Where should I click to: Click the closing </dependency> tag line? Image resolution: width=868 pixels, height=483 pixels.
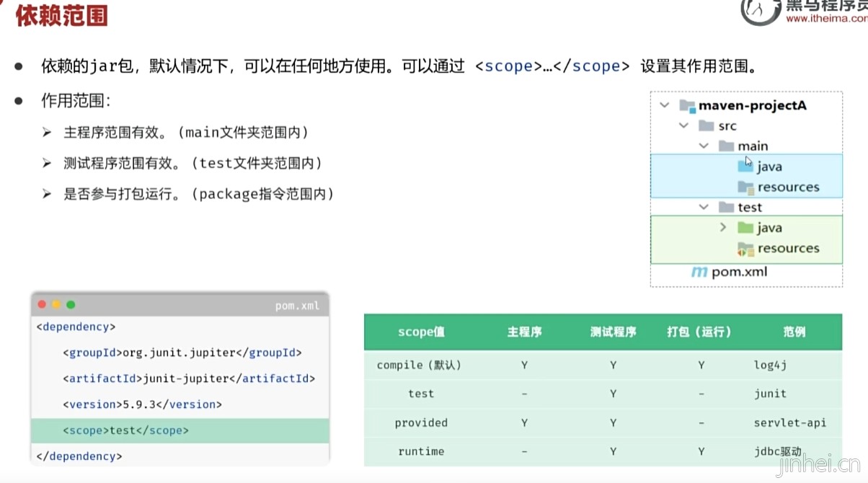point(79,456)
